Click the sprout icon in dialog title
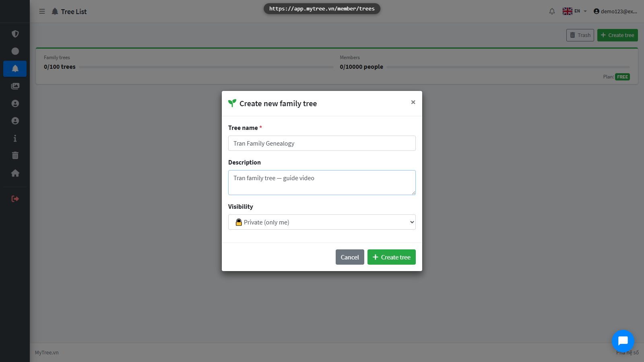 tap(232, 103)
